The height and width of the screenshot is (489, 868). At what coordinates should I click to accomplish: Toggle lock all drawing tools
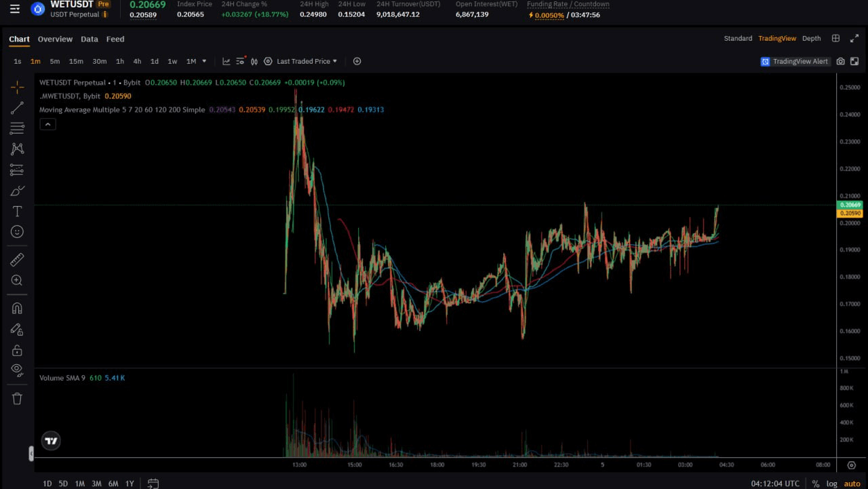click(x=17, y=350)
